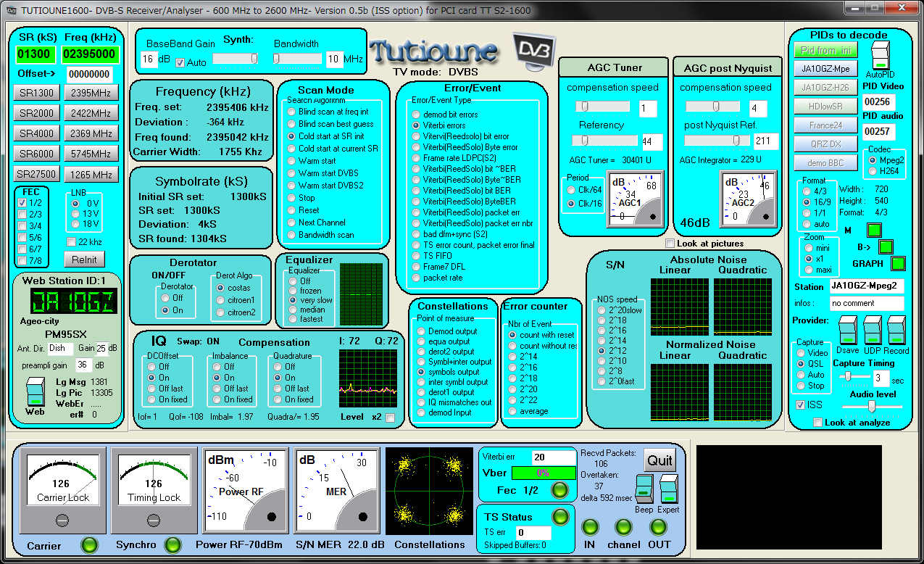Click the Timing Lock gauge
The height and width of the screenshot is (564, 924).
(154, 491)
